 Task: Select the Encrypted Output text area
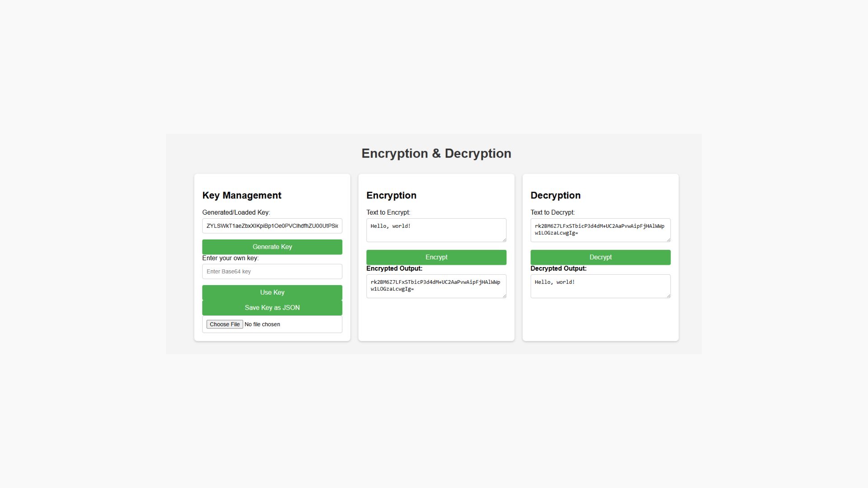pyautogui.click(x=436, y=286)
